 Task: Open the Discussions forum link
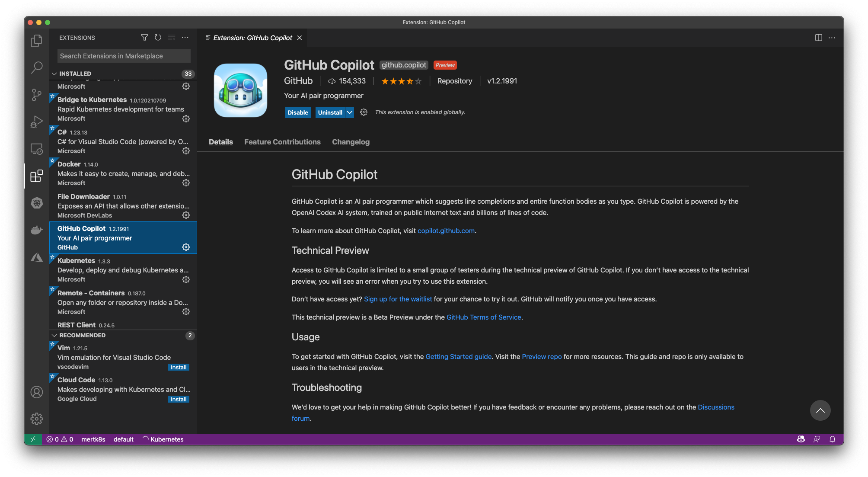click(716, 407)
